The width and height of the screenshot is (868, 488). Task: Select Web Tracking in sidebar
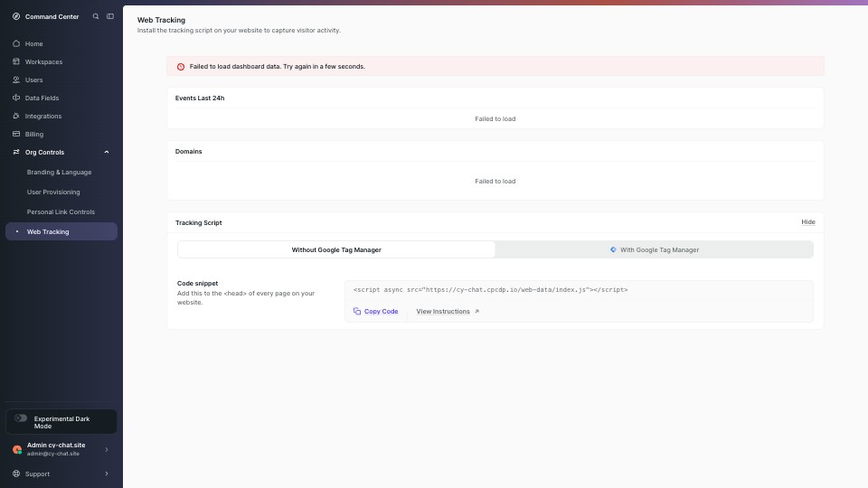[x=61, y=232]
